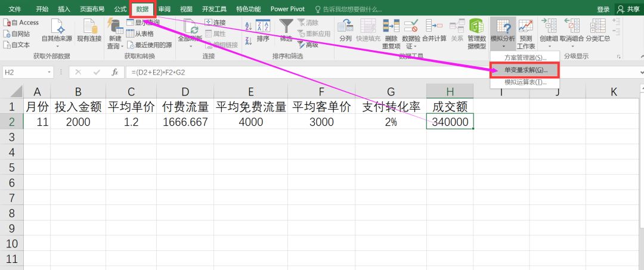This screenshot has height=270, width=644.
Task: Click 合并计算 consolidate
Action: click(x=434, y=31)
